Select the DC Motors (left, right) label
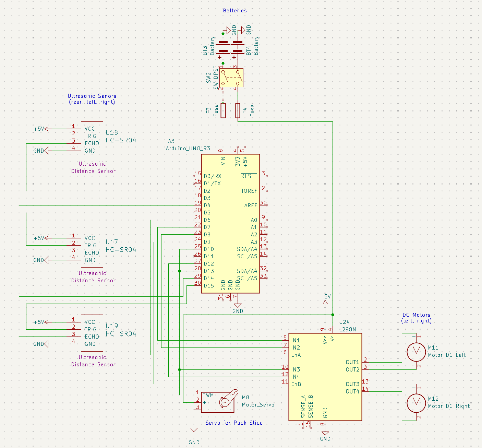 coord(417,318)
